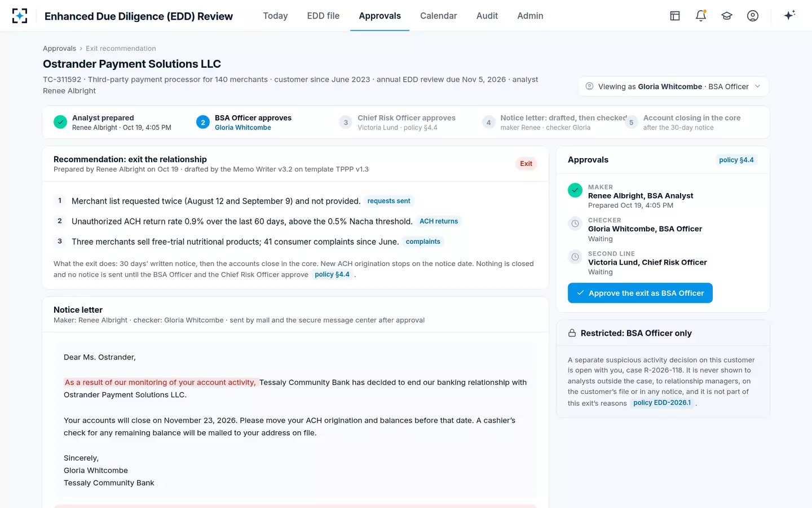Switch to the Today tab
812x508 pixels.
coord(275,16)
